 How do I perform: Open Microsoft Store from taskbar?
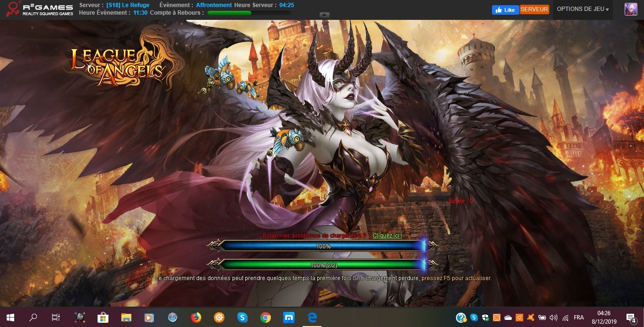103,318
